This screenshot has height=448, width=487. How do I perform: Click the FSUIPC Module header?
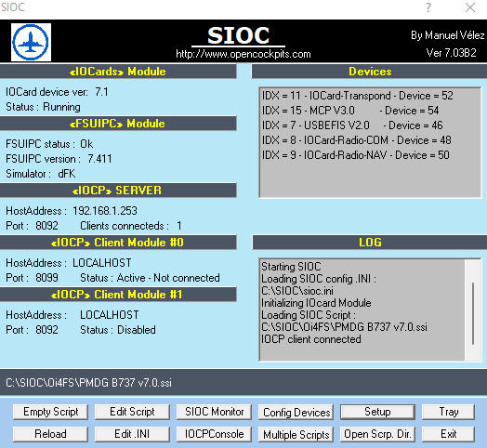pyautogui.click(x=118, y=124)
